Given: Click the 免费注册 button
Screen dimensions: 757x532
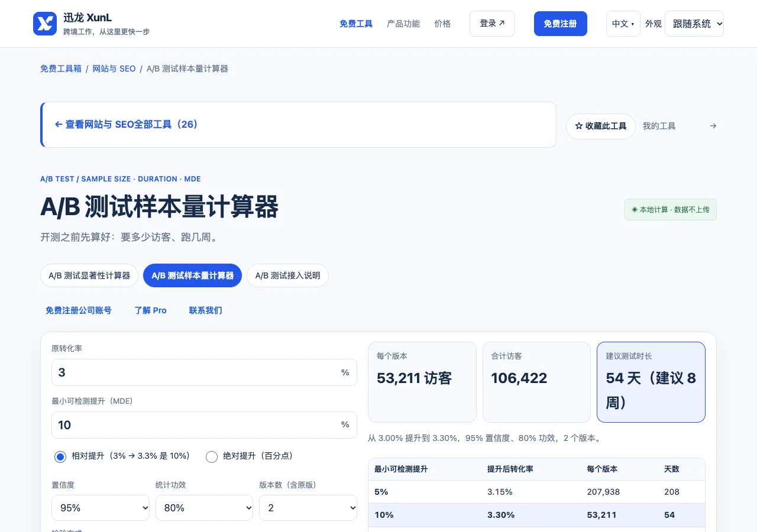Looking at the screenshot, I should [560, 24].
